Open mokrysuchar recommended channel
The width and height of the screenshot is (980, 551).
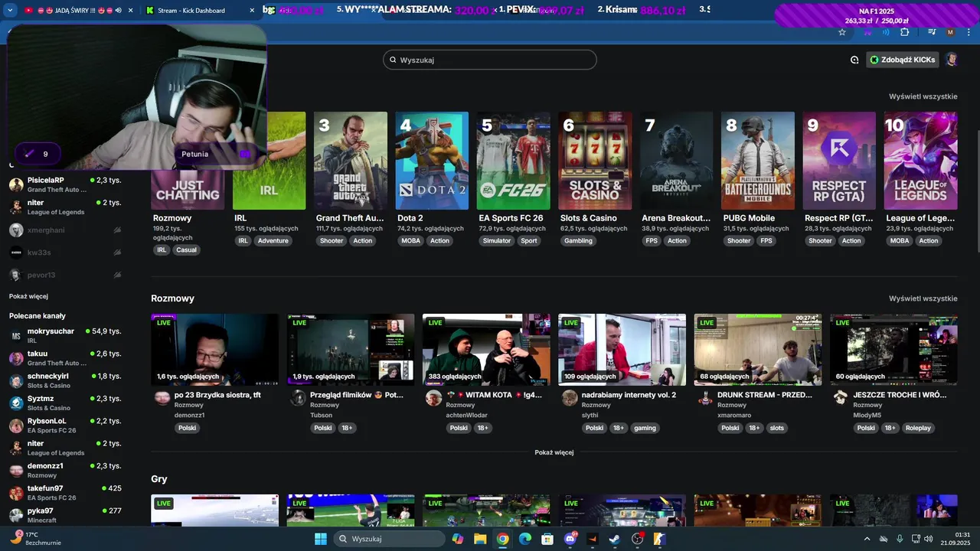pyautogui.click(x=65, y=335)
